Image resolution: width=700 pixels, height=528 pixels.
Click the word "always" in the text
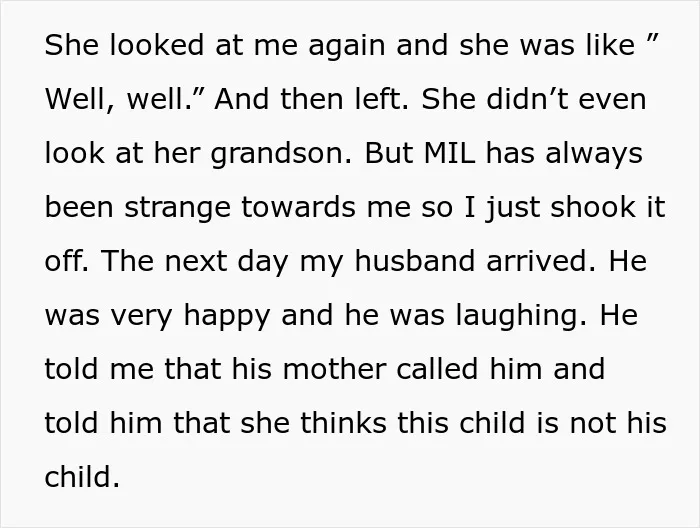pos(594,154)
